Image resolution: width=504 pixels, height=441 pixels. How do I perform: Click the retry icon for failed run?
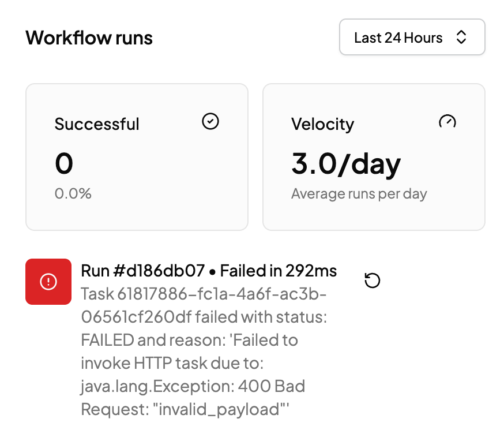[373, 281]
